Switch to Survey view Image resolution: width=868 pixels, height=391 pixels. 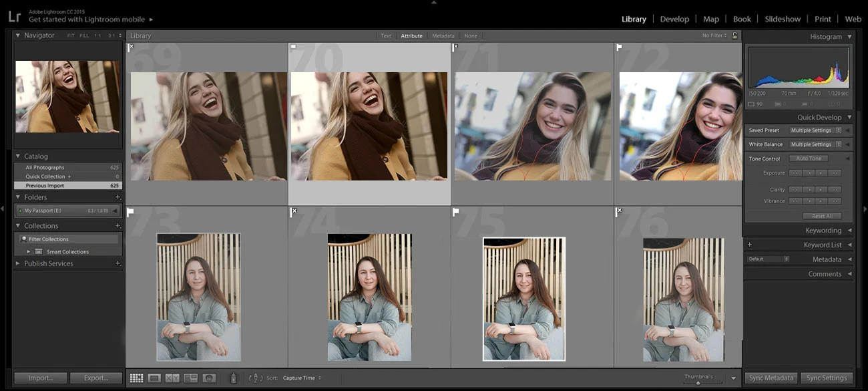[x=190, y=378]
